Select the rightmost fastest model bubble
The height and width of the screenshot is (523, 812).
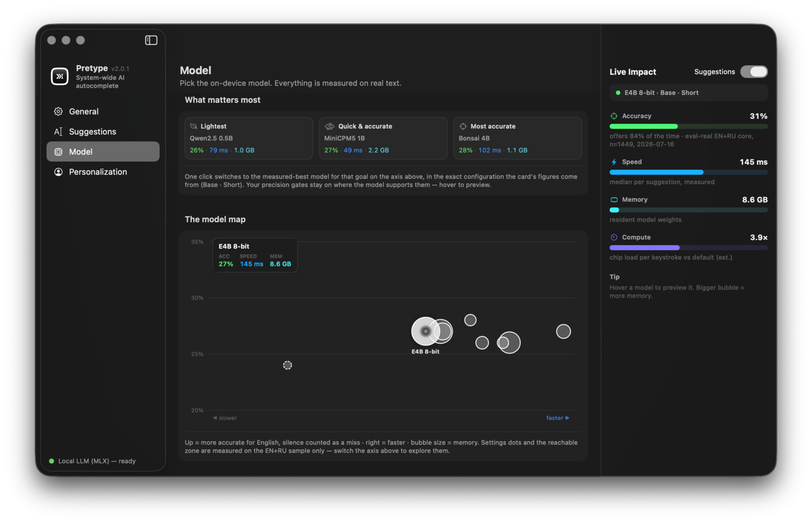coord(563,332)
